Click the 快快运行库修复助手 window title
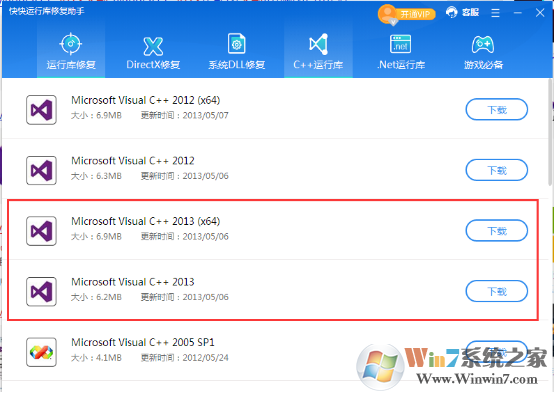Image resolution: width=554 pixels, height=393 pixels. [47, 11]
